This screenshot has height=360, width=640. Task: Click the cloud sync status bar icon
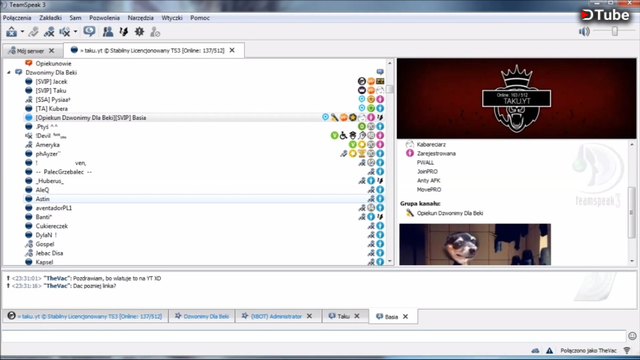coord(535,351)
